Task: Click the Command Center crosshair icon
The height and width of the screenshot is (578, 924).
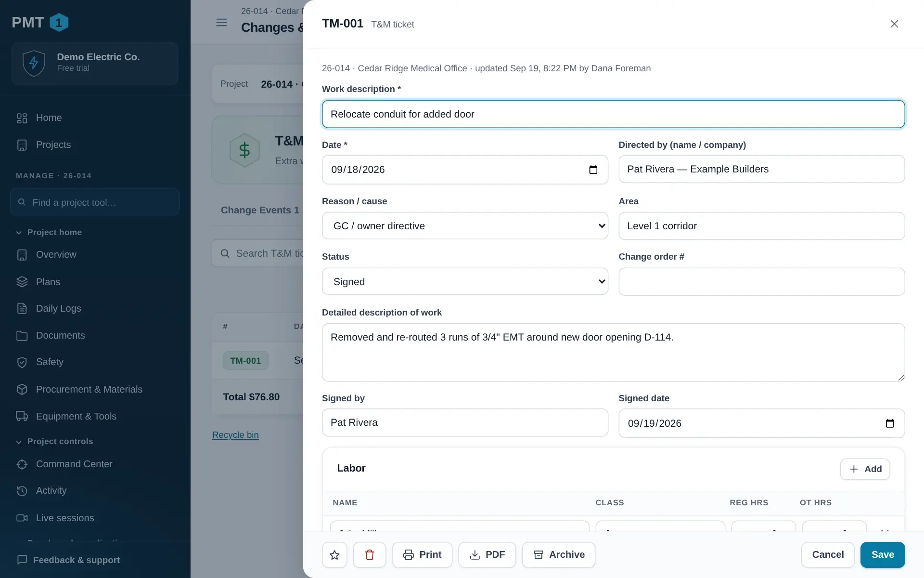Action: (x=22, y=464)
